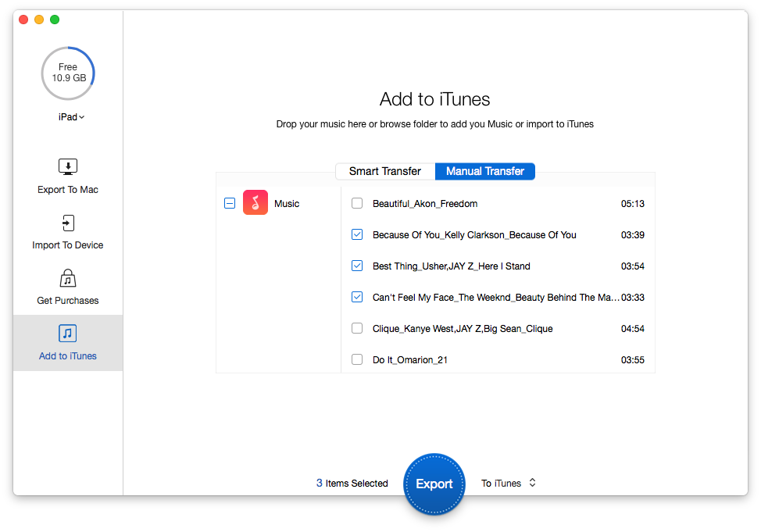Click the Add to iTunes page heading
Viewport: 761px width, 532px height.
coord(435,99)
